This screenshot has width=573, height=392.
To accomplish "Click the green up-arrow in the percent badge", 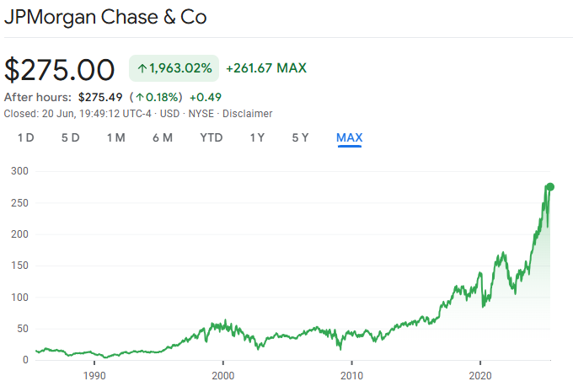I will click(142, 68).
